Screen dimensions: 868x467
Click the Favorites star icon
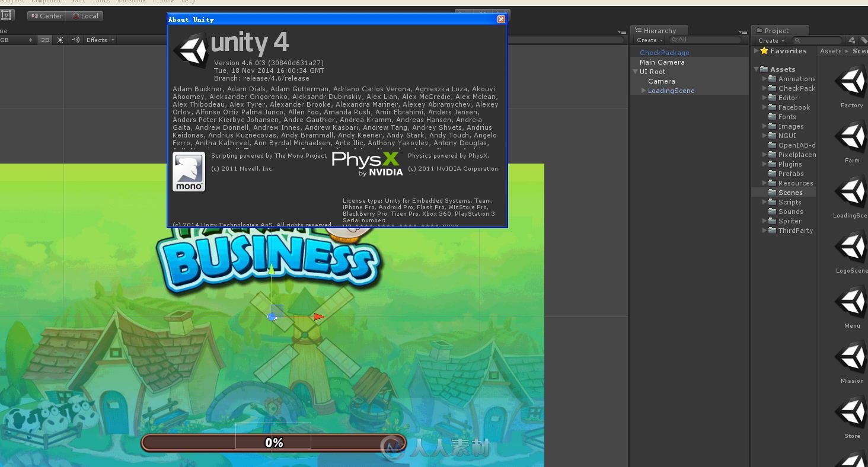(x=764, y=51)
